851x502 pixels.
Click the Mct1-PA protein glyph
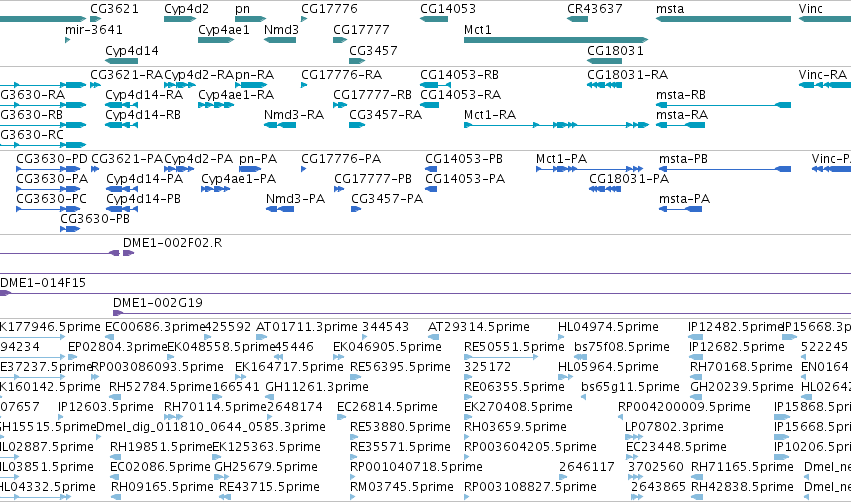click(589, 169)
